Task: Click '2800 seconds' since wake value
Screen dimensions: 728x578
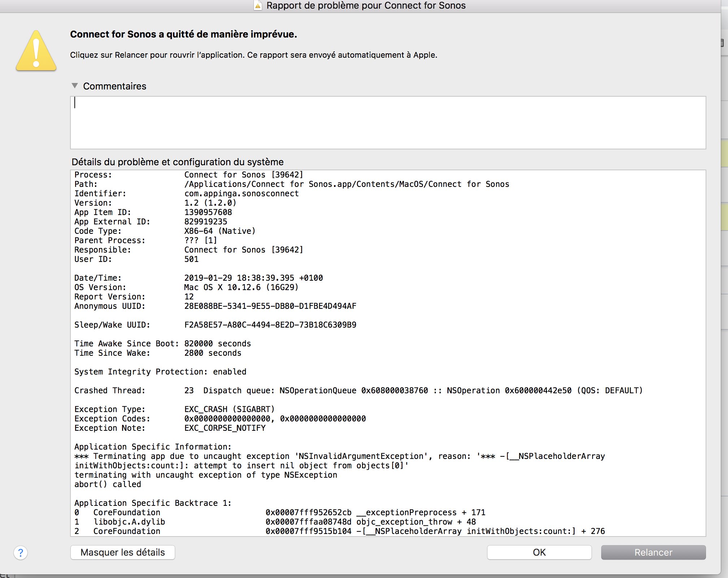Action: pyautogui.click(x=213, y=353)
